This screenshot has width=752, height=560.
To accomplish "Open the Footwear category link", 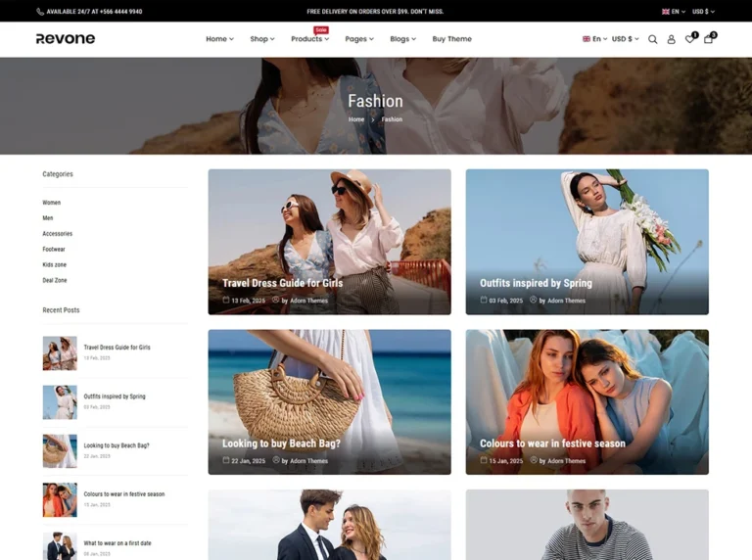I will pyautogui.click(x=54, y=250).
